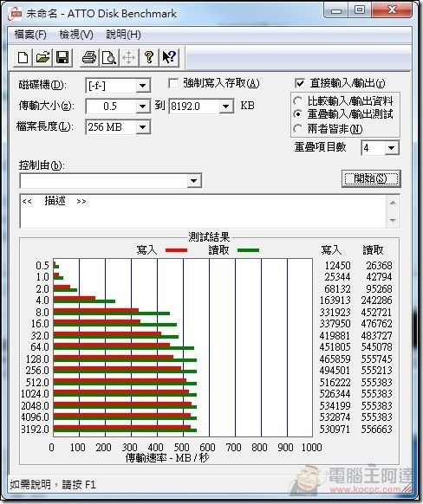Click the ATTO app icon in title bar
423x504 pixels.
pos(16,14)
